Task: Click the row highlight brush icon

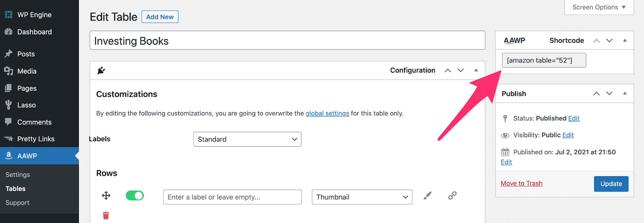Action: coord(427,196)
